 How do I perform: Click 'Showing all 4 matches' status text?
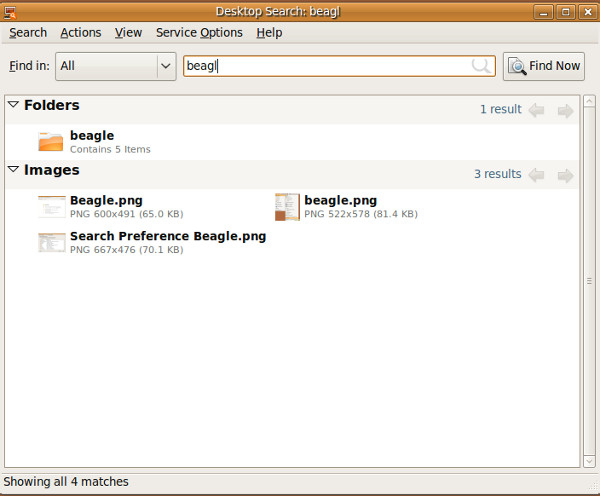[66, 481]
